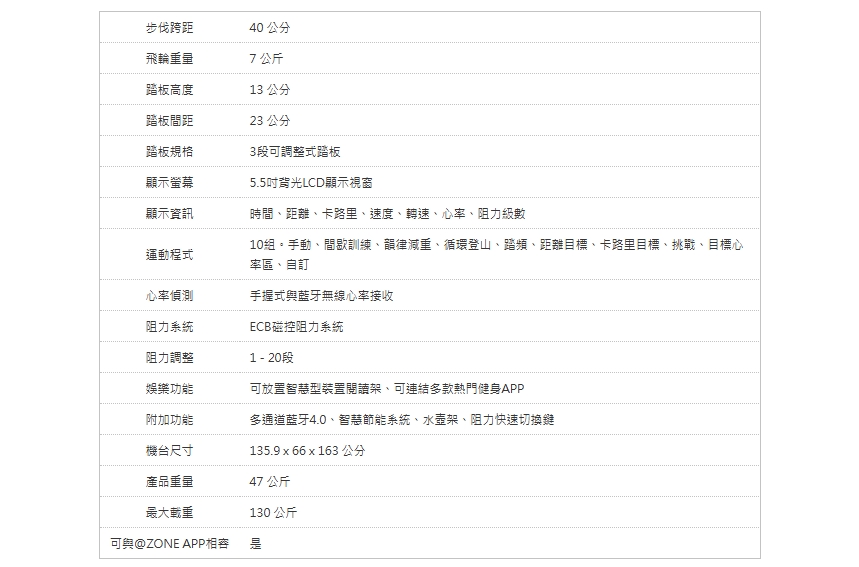Click the 心率偵測 row label
The height and width of the screenshot is (567, 859).
[169, 297]
